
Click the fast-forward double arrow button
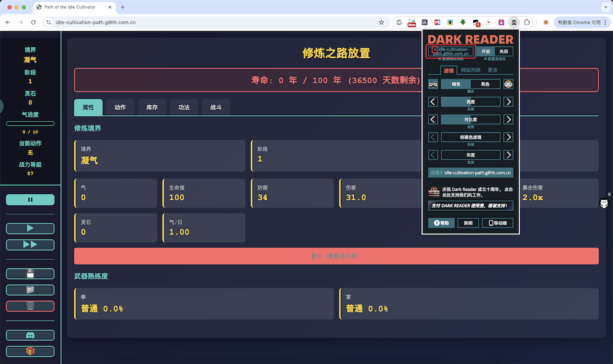(x=30, y=245)
